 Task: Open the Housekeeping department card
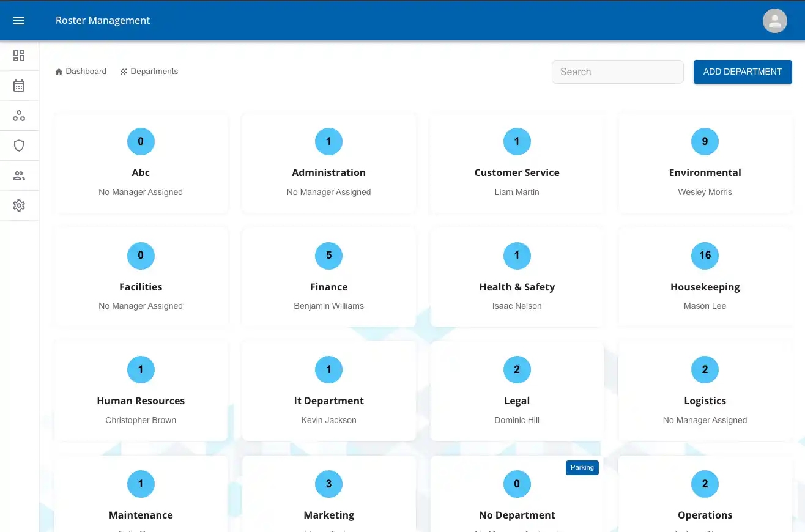tap(705, 276)
